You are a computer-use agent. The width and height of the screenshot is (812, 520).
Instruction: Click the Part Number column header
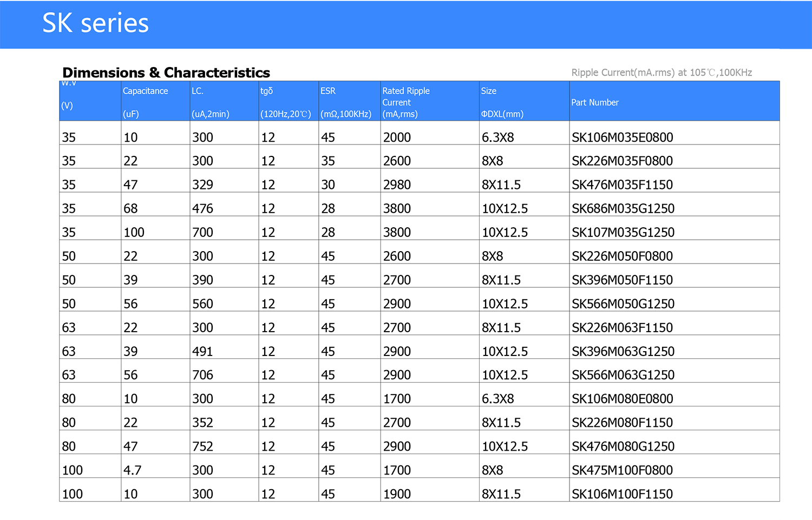595,102
